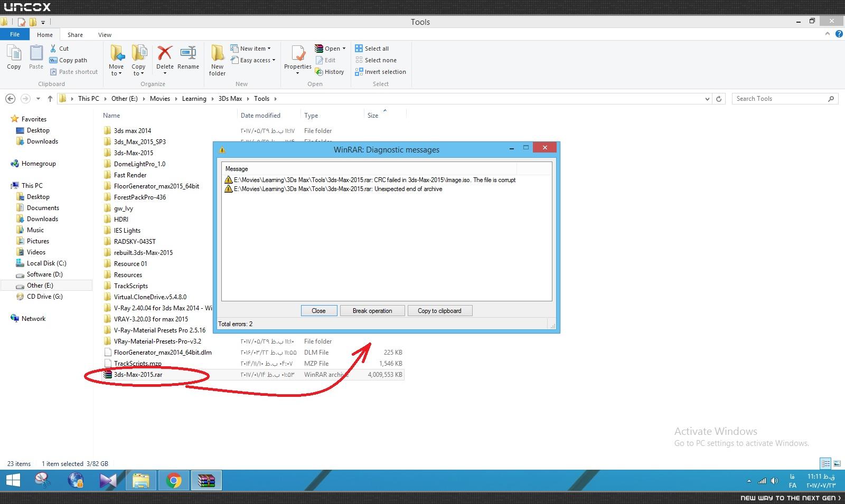Screen dimensions: 845x504
Task: Show hidden tray icons arrow
Action: [x=749, y=481]
